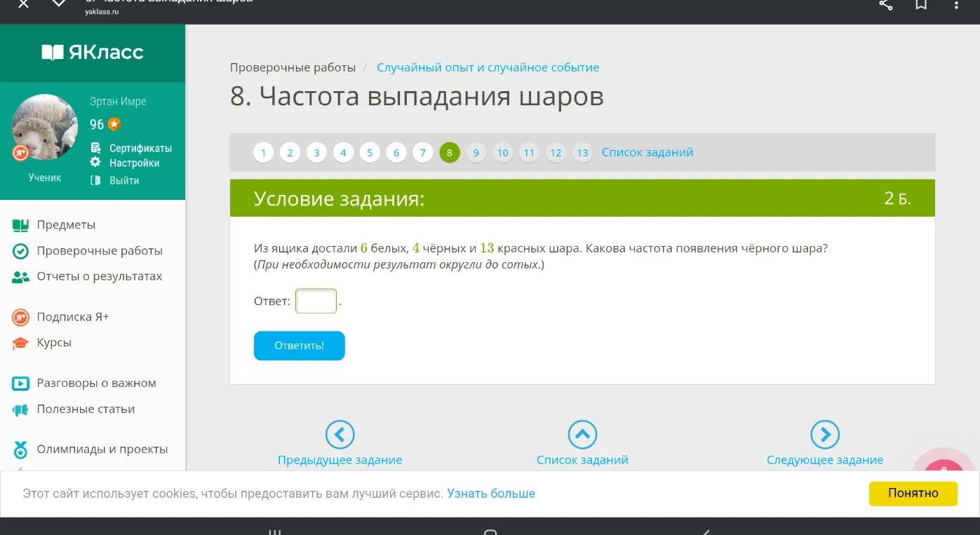Click the next task right-arrow icon
The image size is (980, 535).
tap(825, 435)
